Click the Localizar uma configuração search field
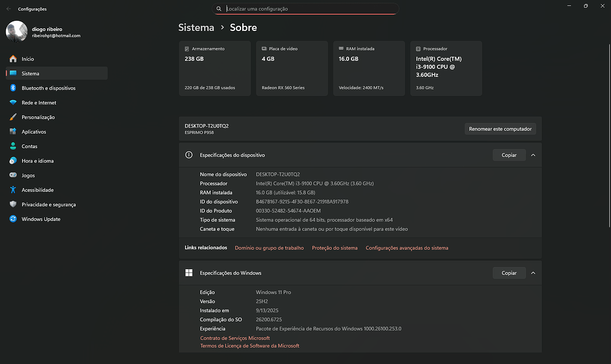This screenshot has width=611, height=364. coord(305,8)
